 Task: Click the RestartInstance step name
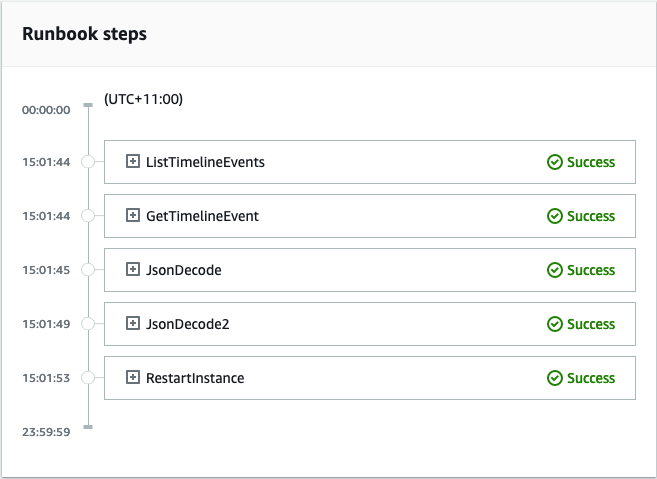[195, 378]
